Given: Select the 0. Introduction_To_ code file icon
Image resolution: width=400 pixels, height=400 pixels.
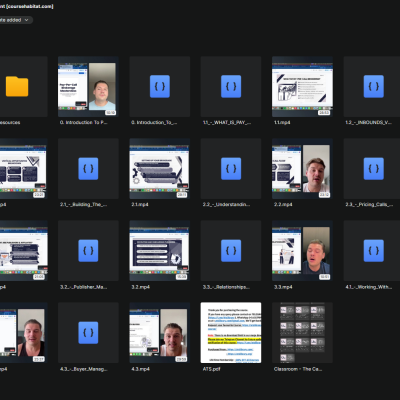Looking at the screenshot, I should pyautogui.click(x=160, y=86).
